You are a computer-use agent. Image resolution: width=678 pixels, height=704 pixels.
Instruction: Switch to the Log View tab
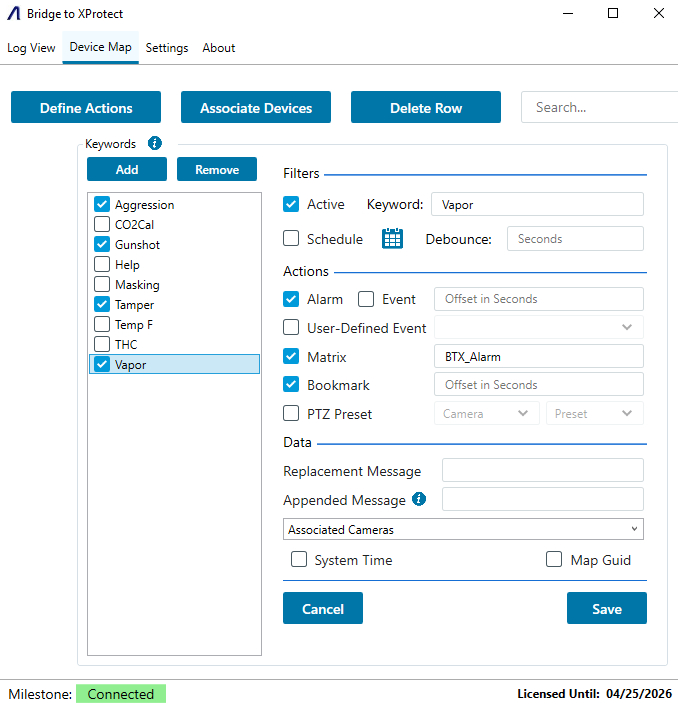click(31, 48)
